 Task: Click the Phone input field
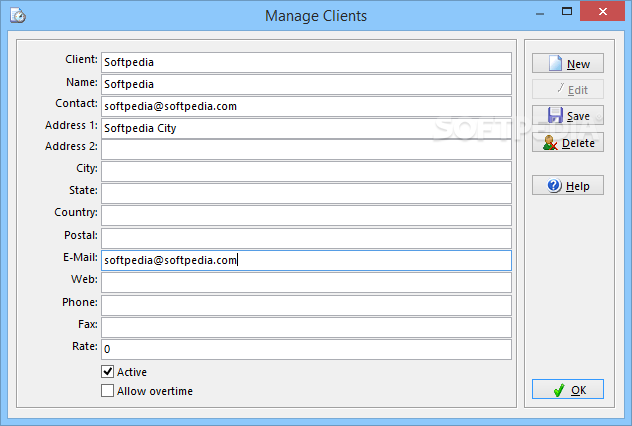click(306, 305)
